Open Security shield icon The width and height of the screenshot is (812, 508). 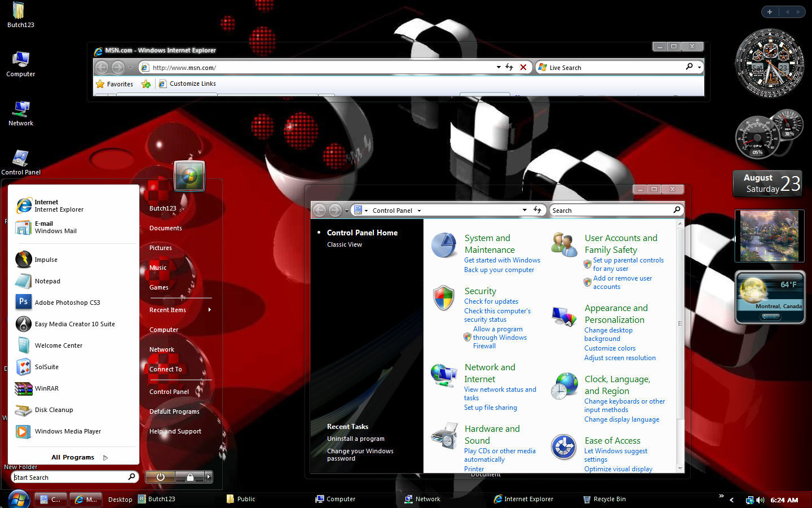(444, 297)
